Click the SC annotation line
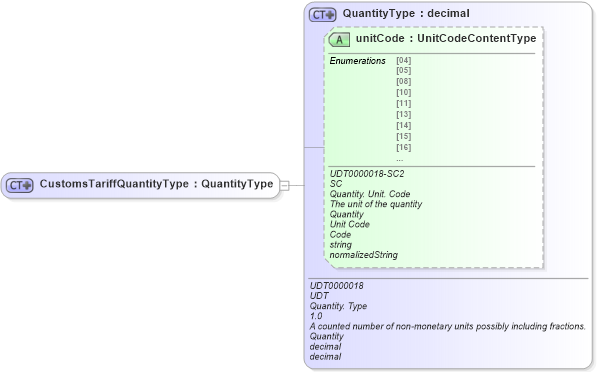The image size is (597, 372). [336, 184]
